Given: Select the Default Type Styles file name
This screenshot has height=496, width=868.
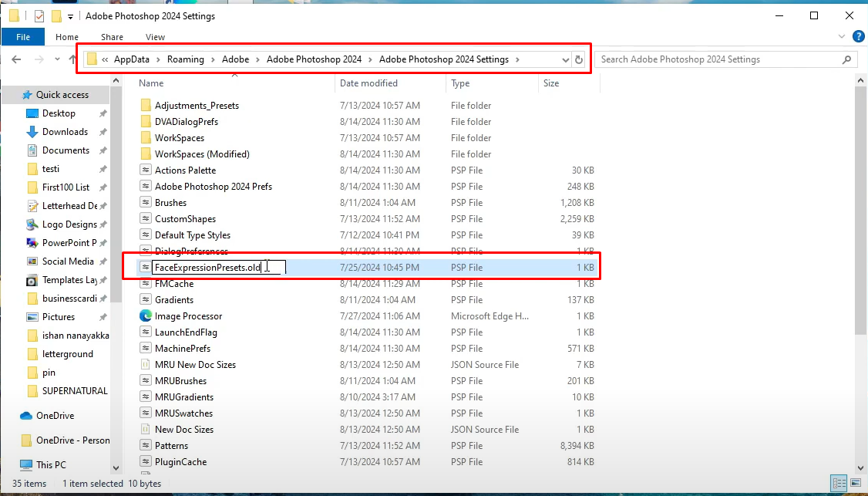Looking at the screenshot, I should [193, 235].
